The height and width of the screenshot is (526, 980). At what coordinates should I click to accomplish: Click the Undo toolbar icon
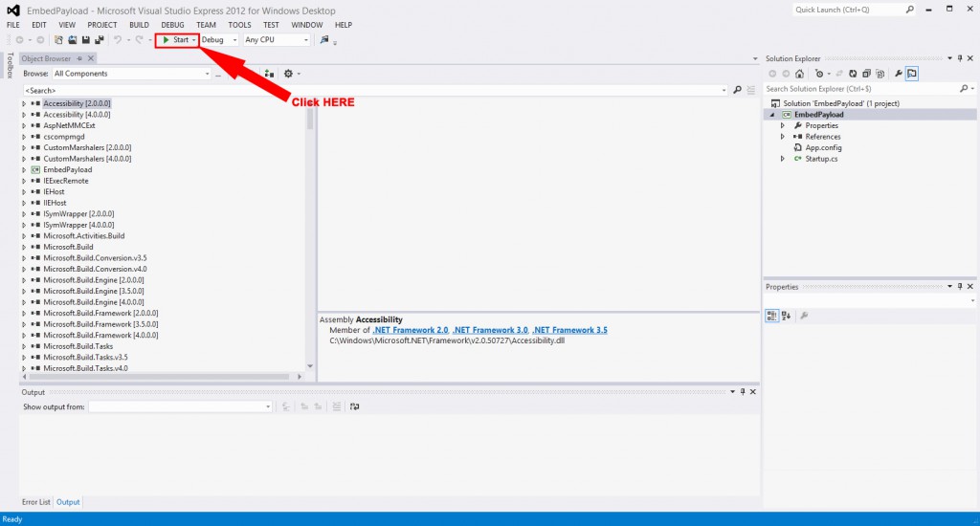117,40
